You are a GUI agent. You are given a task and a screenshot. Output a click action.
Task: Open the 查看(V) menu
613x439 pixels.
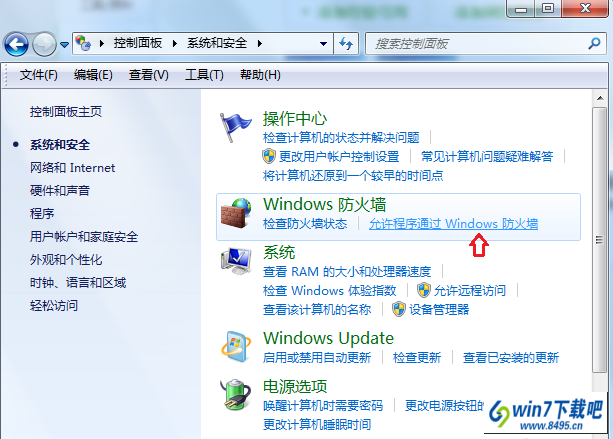[x=149, y=75]
